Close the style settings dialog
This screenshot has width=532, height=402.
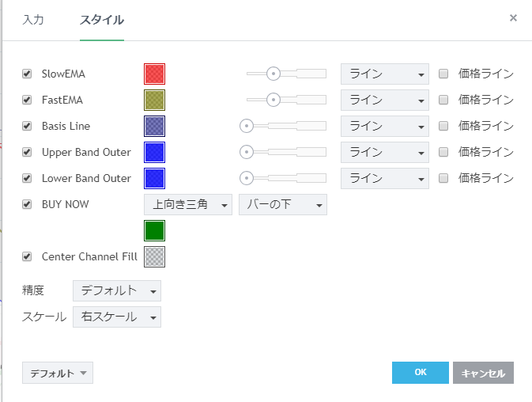tap(513, 18)
